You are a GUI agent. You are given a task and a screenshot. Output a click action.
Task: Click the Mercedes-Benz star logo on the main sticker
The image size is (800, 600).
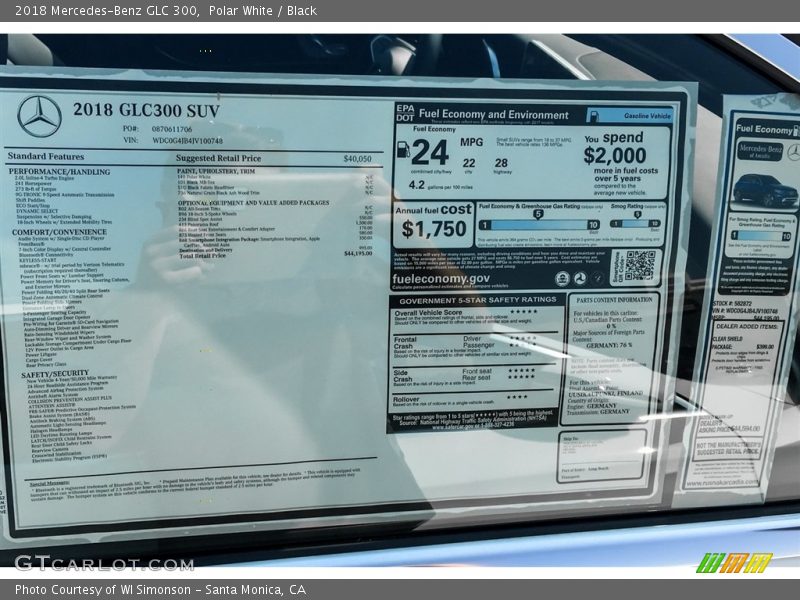coord(39,116)
